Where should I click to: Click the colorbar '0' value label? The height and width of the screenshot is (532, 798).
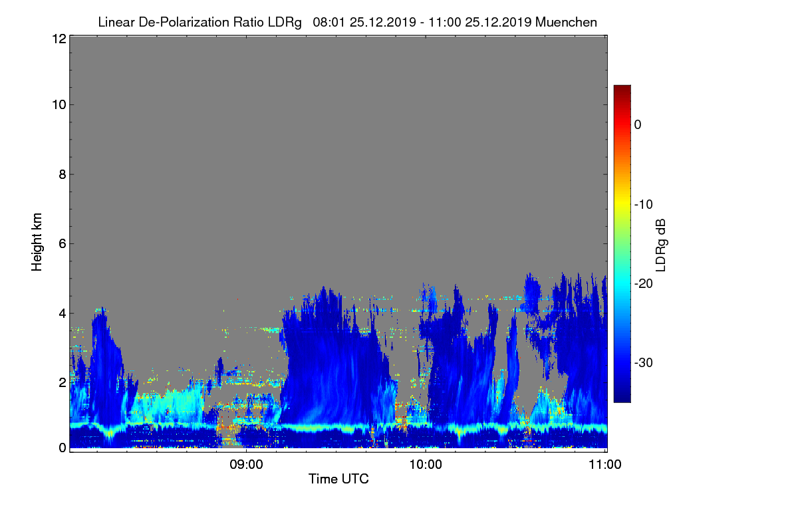(638, 124)
